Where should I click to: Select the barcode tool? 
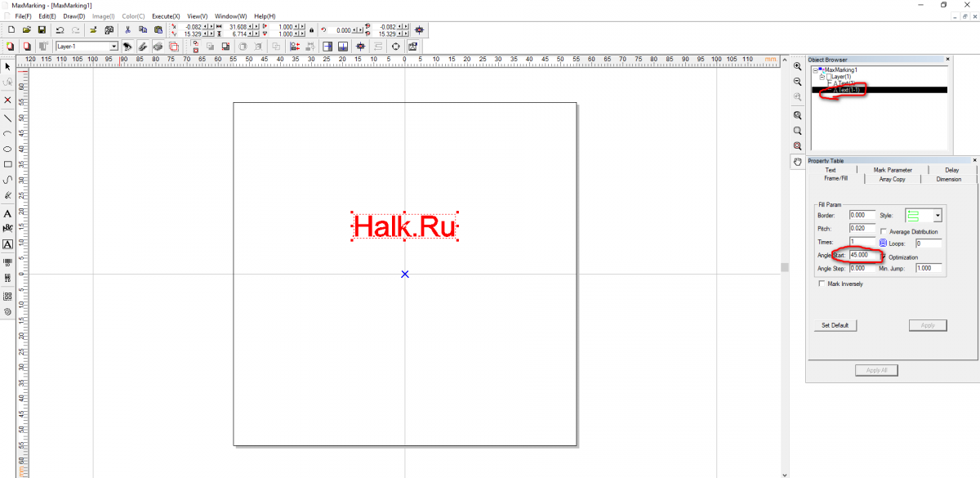pyautogui.click(x=8, y=262)
